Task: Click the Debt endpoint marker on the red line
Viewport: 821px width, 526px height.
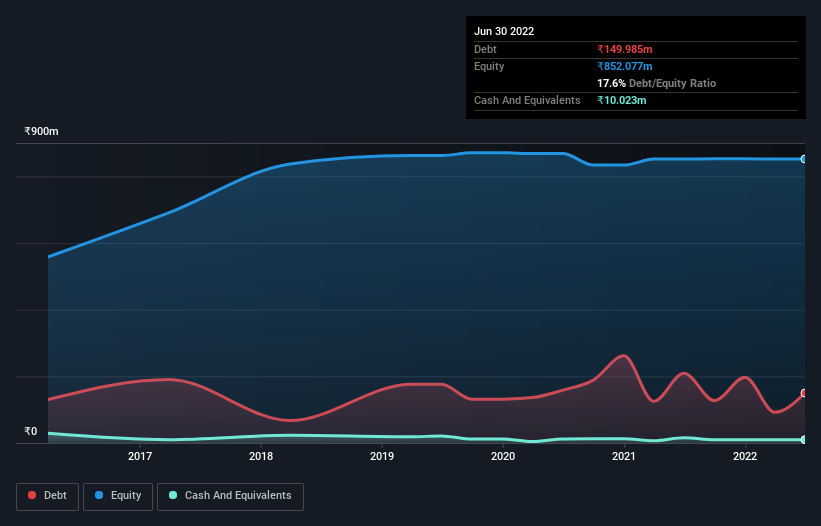Action: (x=804, y=393)
